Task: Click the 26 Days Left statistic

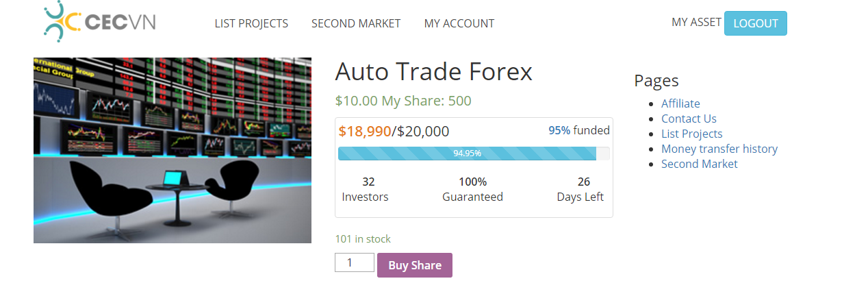Action: (580, 189)
